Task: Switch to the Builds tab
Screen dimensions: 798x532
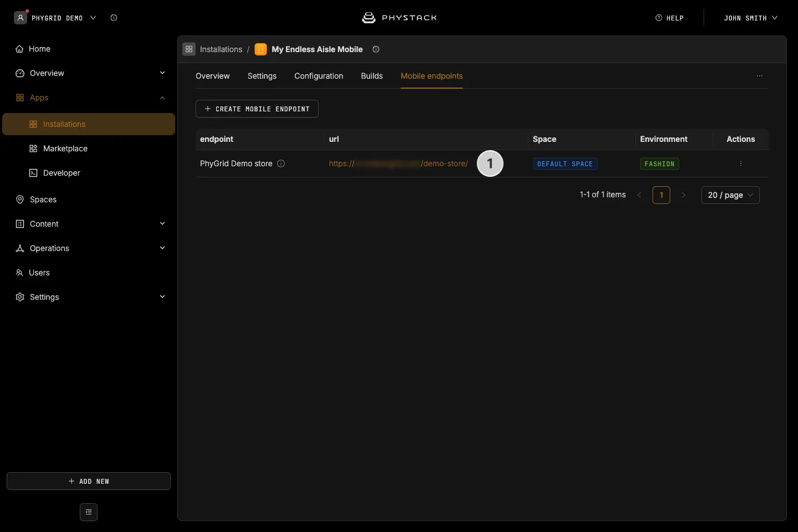Action: 372,76
